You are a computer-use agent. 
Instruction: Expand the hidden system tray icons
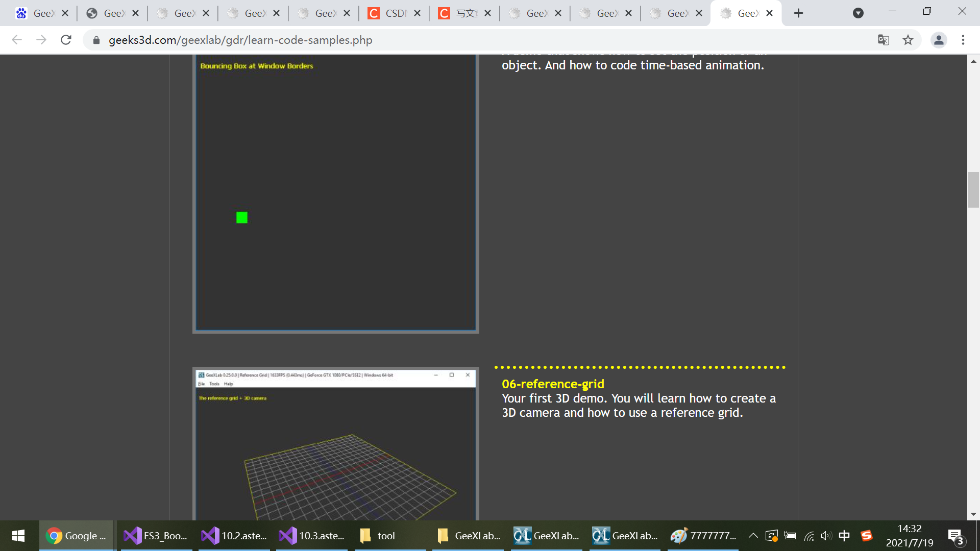tap(753, 536)
